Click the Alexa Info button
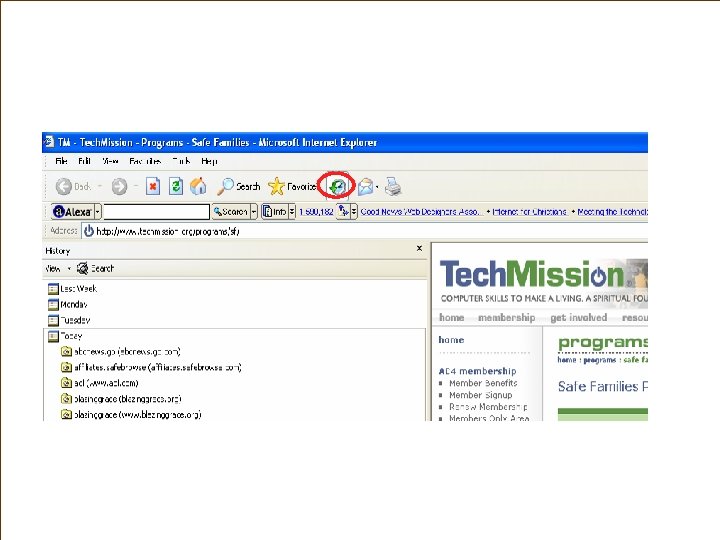720x540 pixels. tap(275, 212)
